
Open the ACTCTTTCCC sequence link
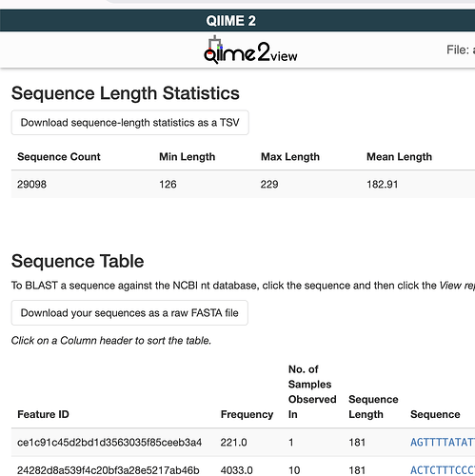coord(443,470)
